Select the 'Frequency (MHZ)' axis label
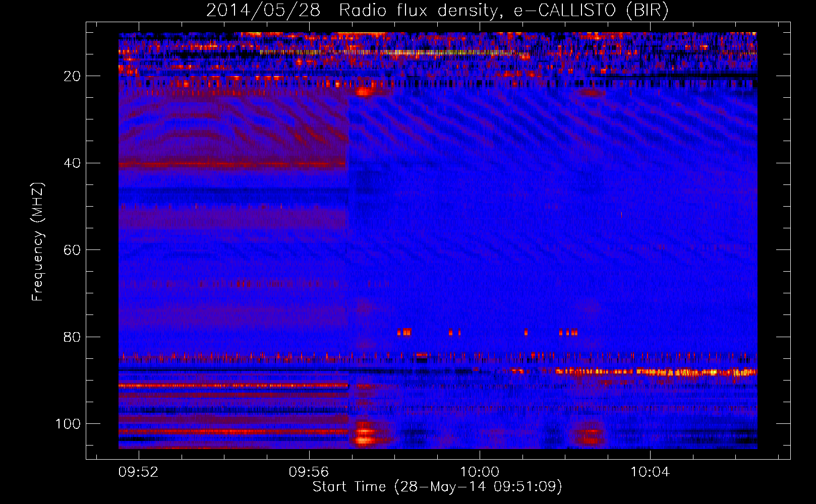Image resolution: width=816 pixels, height=504 pixels. 38,241
